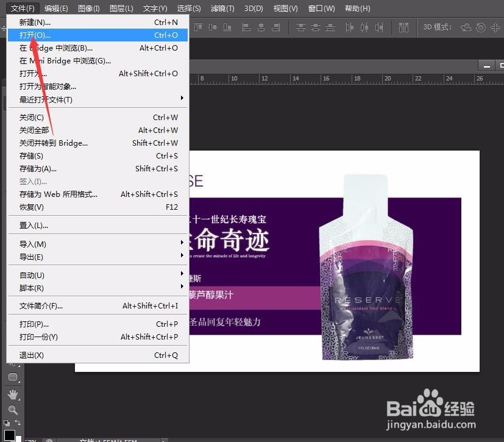Open the 选择(S) menu
This screenshot has width=504, height=442.
(189, 9)
